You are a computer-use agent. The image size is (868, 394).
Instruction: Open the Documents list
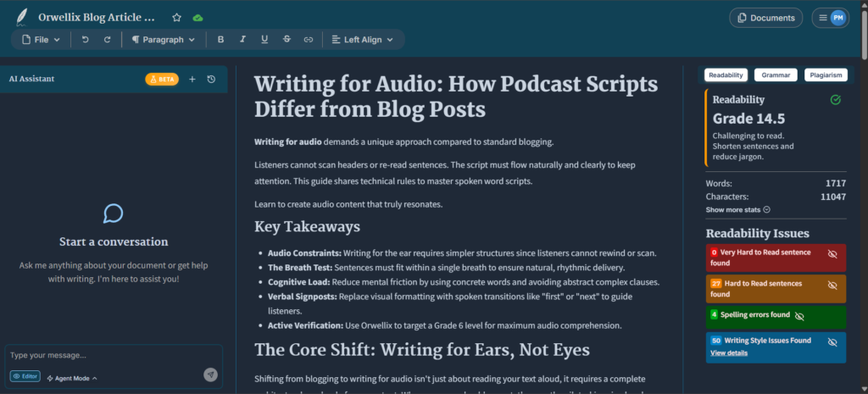(765, 18)
